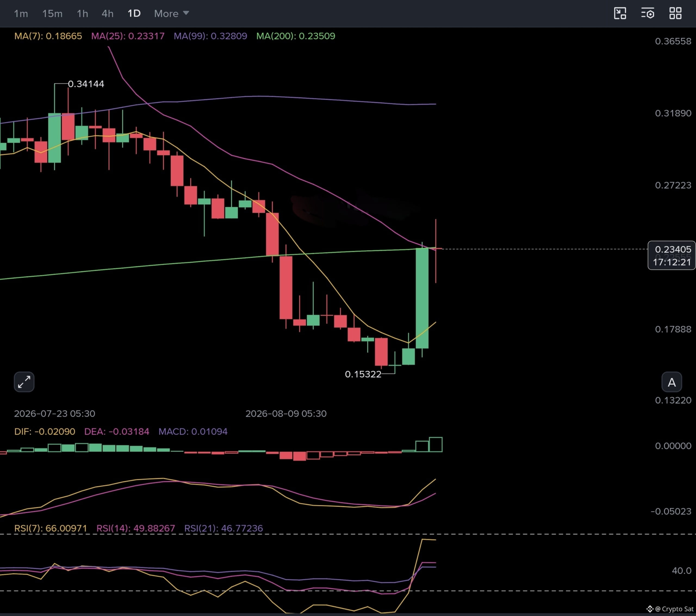Click the MA(99): 0.32809 indicator label

coord(210,36)
